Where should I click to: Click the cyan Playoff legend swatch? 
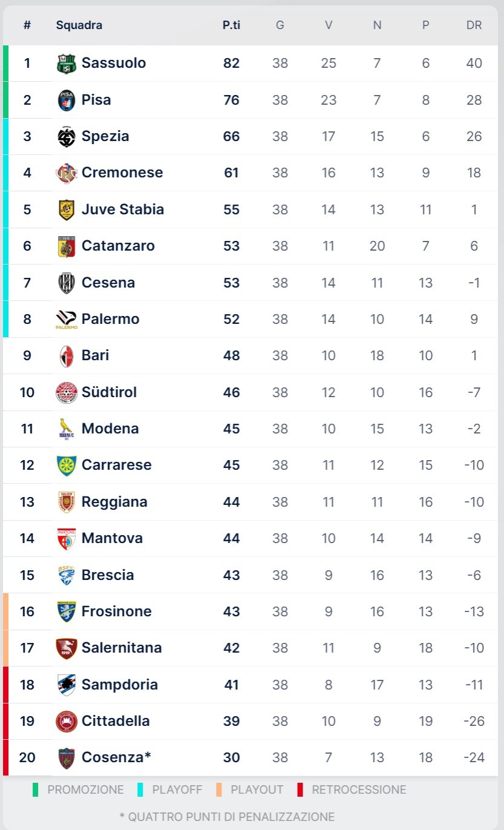coord(140,789)
